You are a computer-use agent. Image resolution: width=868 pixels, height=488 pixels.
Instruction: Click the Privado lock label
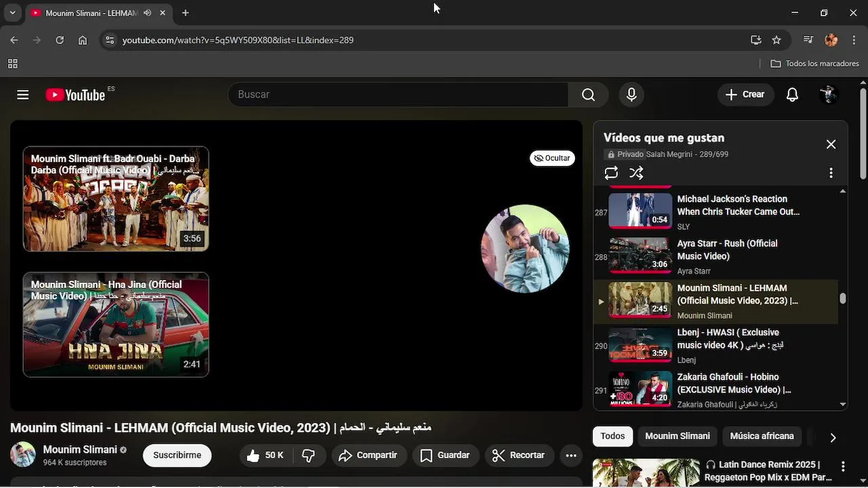pos(625,155)
